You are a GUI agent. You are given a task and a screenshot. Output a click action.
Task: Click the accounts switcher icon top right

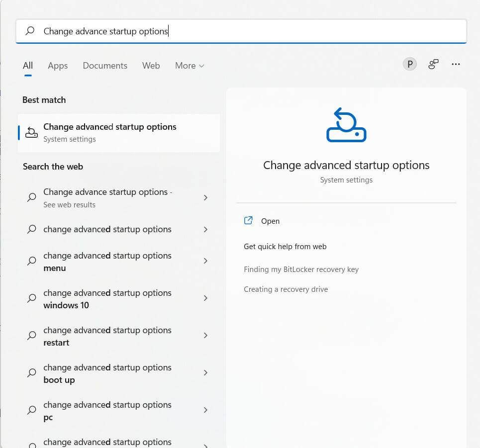coord(433,64)
